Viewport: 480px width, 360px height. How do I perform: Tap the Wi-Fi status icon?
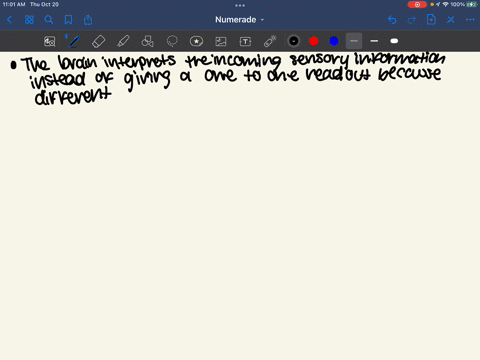(x=445, y=4)
